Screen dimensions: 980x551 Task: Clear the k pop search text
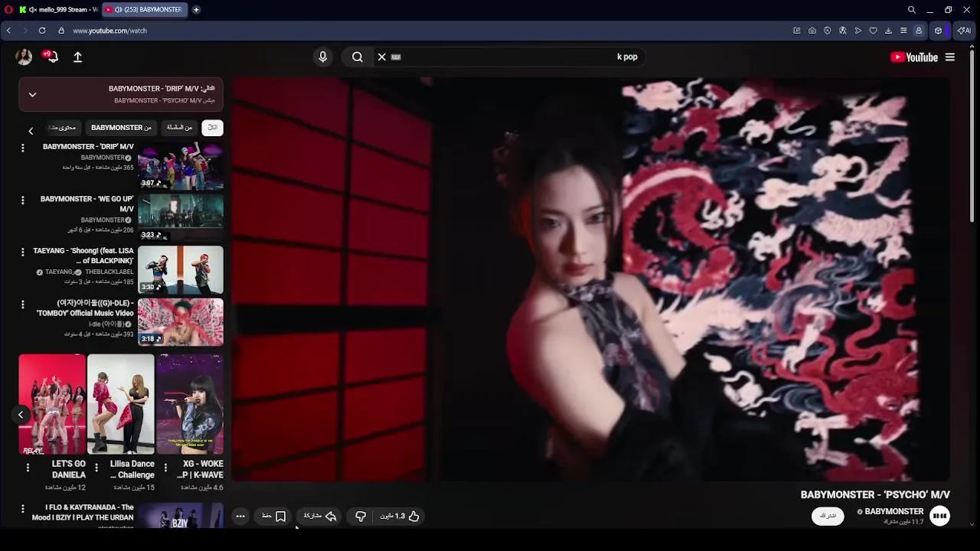coord(382,57)
